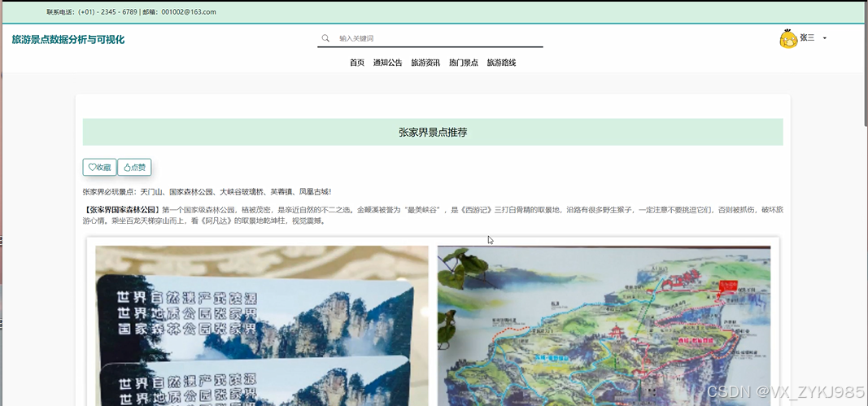Click the 张三 username text
868x406 pixels.
click(x=807, y=37)
